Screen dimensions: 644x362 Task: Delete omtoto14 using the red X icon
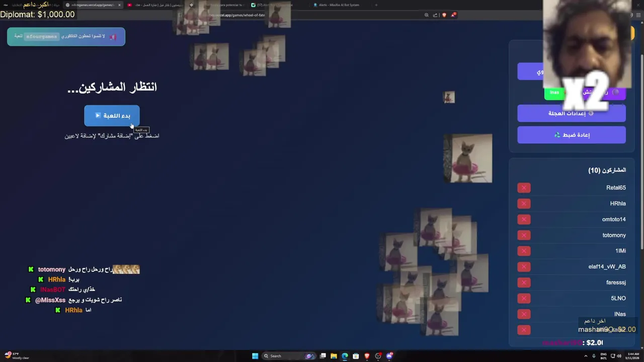click(x=524, y=219)
